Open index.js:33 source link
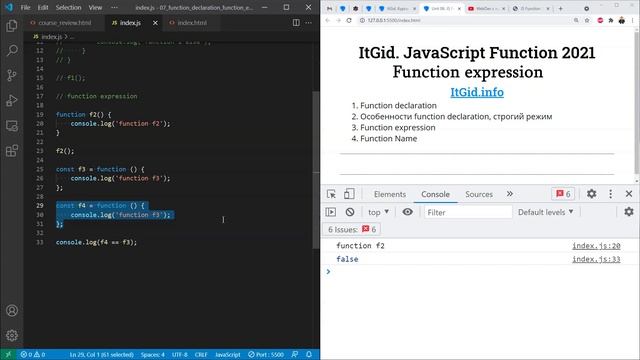This screenshot has height=360, width=640. pos(596,259)
